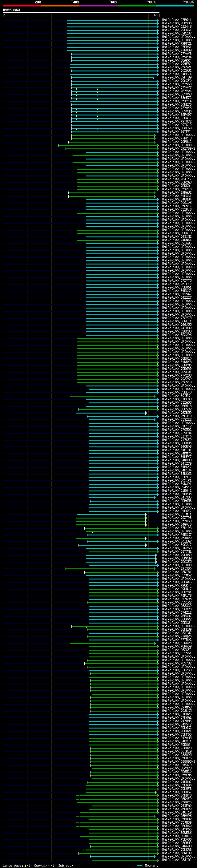
Task: Click hit label UniRef100_A5H658
Action: (x=177, y=501)
